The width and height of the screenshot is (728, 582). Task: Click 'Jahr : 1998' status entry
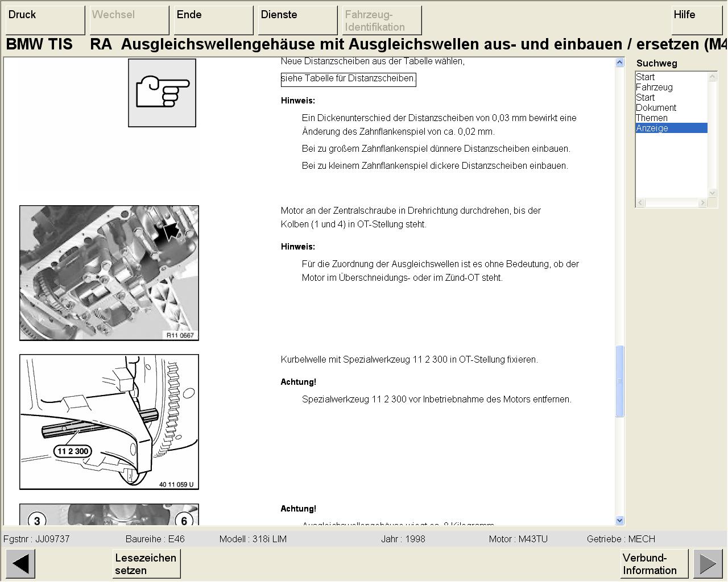[x=403, y=539]
